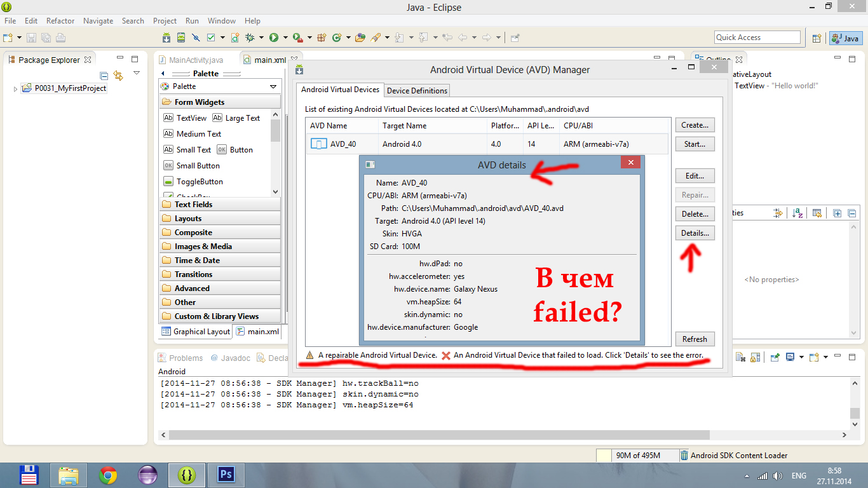Open the Palette dropdown arrow

273,86
